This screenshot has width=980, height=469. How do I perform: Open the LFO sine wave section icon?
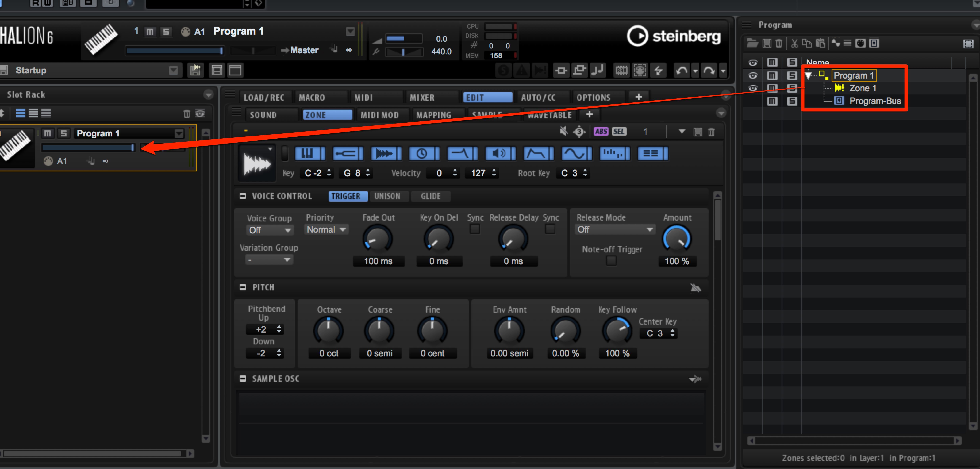(576, 154)
